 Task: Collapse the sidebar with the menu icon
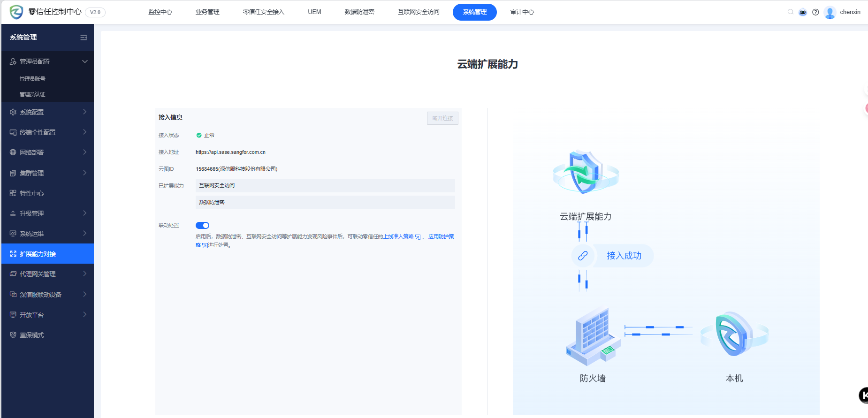click(x=84, y=38)
